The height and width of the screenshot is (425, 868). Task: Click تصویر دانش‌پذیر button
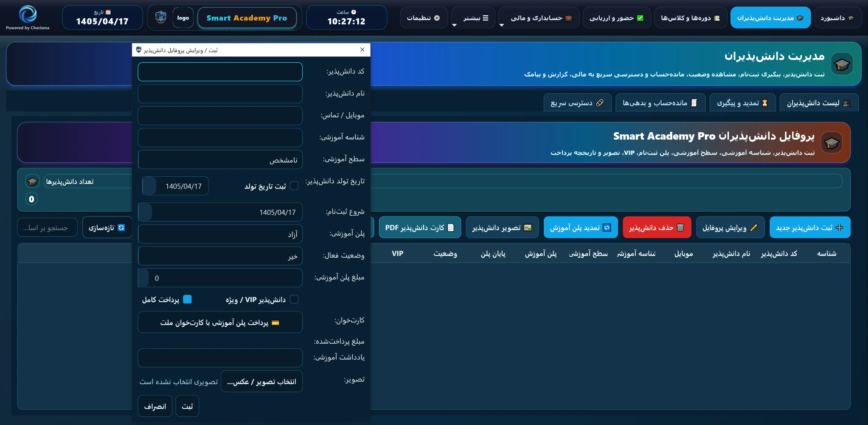502,228
